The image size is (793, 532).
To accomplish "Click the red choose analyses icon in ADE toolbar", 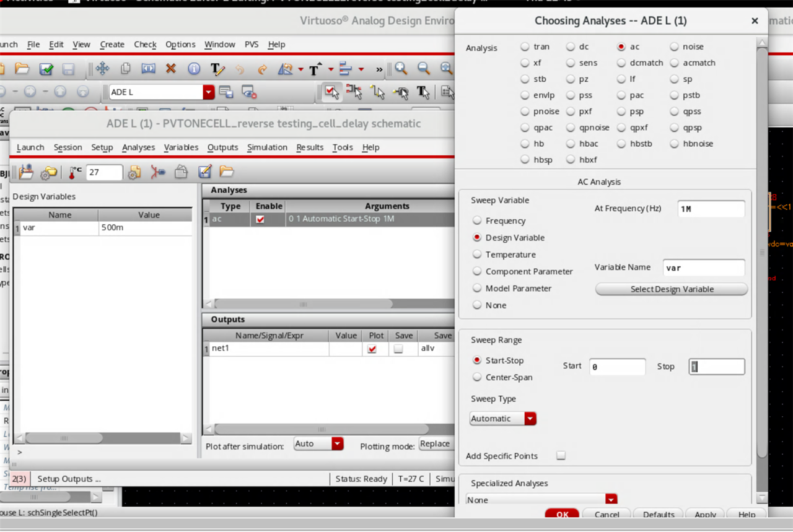I will [x=158, y=172].
